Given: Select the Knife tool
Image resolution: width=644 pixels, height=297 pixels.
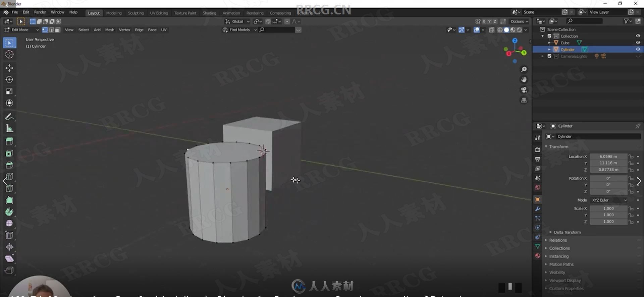Looking at the screenshot, I should [9, 188].
